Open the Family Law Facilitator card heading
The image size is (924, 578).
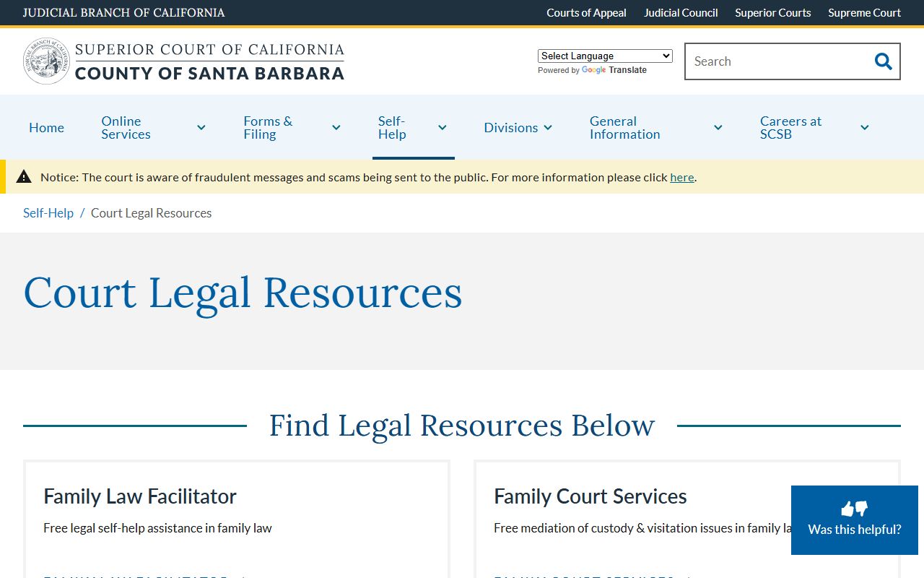[140, 496]
